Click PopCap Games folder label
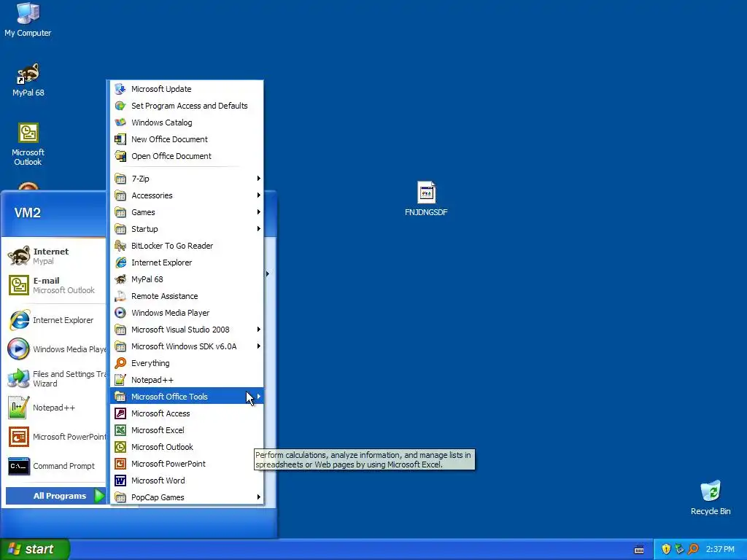Viewport: 747px width, 560px height. click(x=158, y=497)
